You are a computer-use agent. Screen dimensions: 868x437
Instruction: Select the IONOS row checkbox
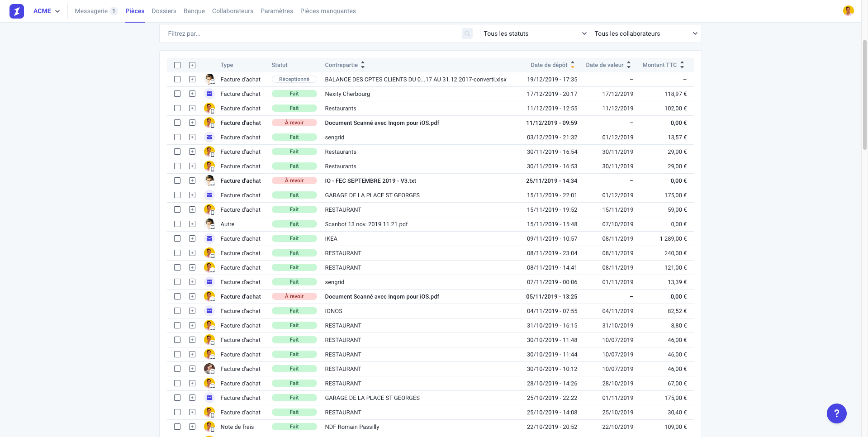(x=177, y=311)
